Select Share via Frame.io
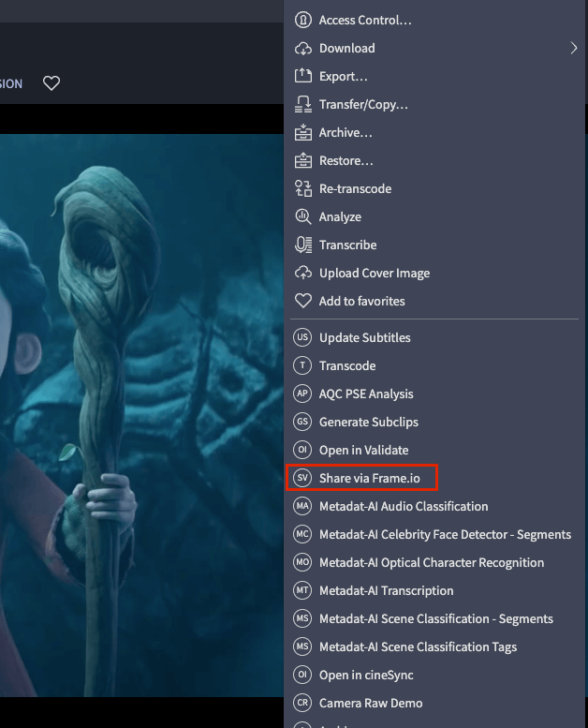 coord(434,478)
